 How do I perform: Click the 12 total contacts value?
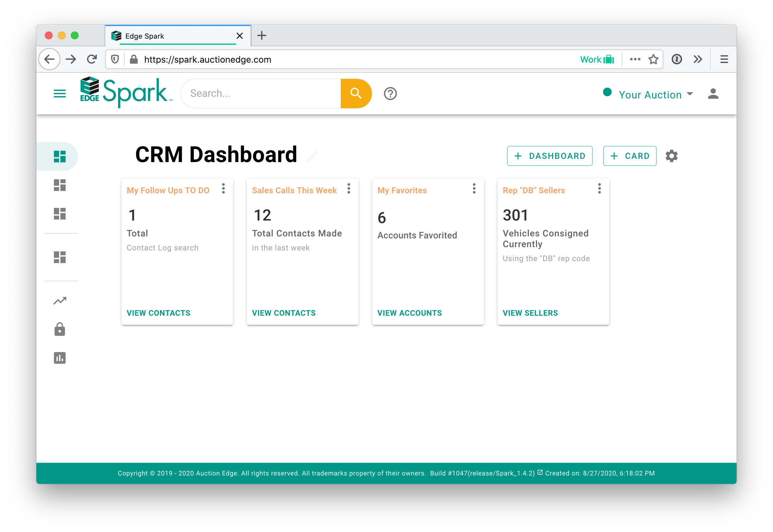click(x=262, y=215)
